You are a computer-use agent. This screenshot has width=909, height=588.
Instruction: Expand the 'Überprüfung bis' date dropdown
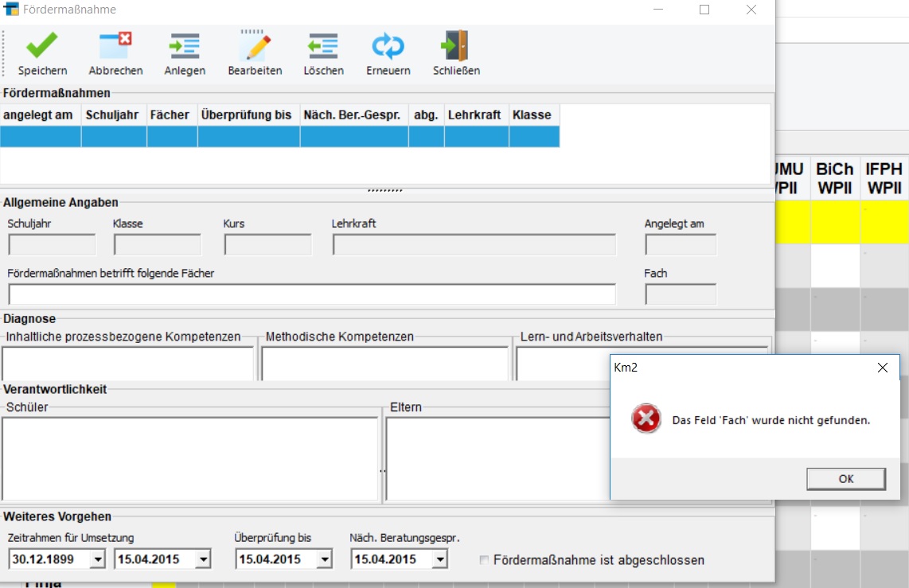pos(324,560)
